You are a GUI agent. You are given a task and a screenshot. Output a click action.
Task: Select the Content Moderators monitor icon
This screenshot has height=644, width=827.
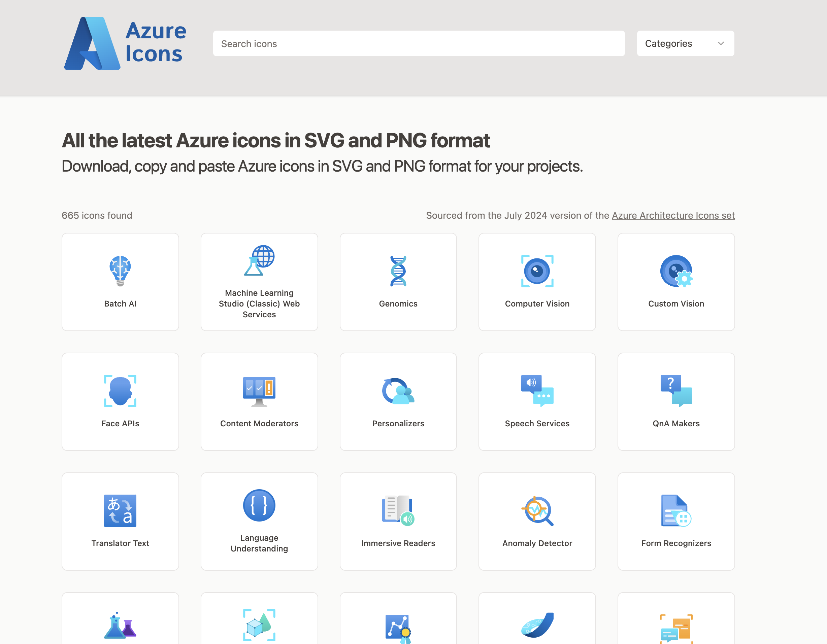[x=259, y=391]
